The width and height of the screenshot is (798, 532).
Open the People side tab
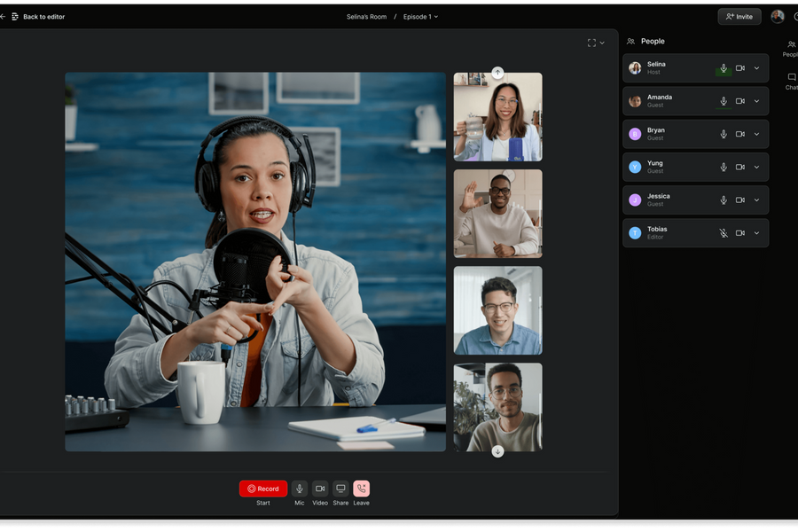pyautogui.click(x=791, y=49)
